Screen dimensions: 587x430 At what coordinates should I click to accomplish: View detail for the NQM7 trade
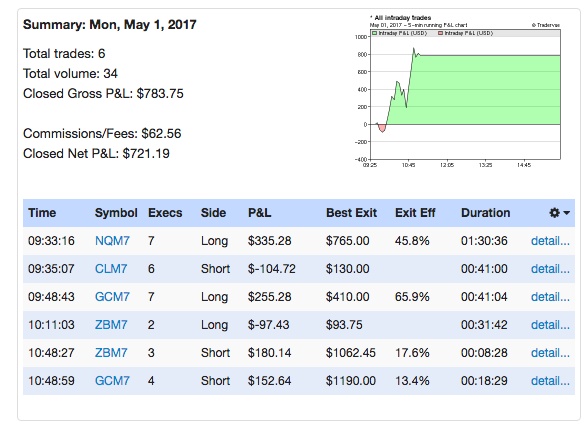coord(550,241)
